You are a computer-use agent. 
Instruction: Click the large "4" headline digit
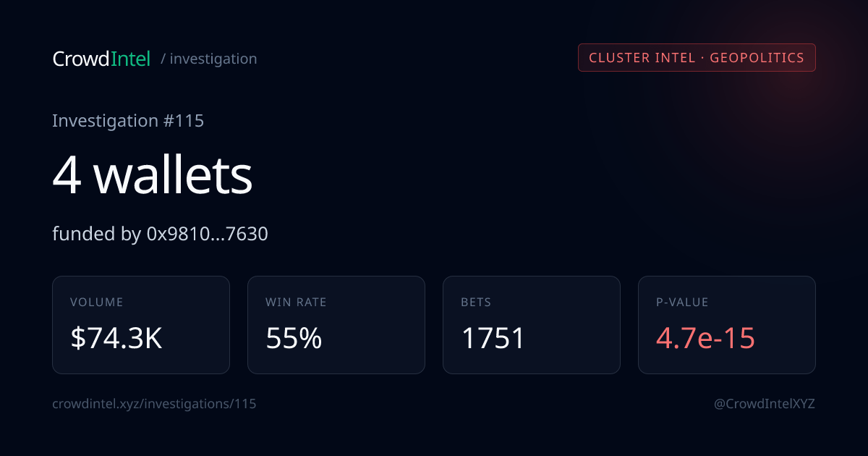tap(67, 176)
